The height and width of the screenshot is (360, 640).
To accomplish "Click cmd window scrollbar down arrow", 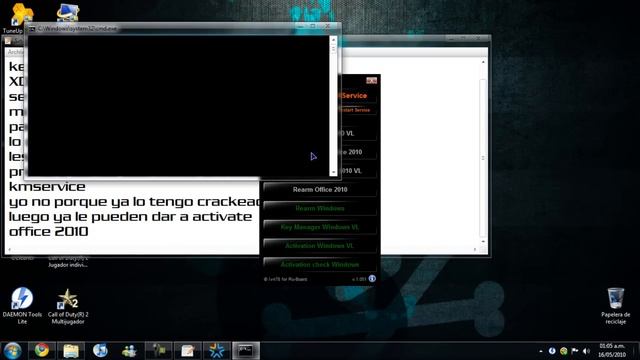I will pos(333,172).
